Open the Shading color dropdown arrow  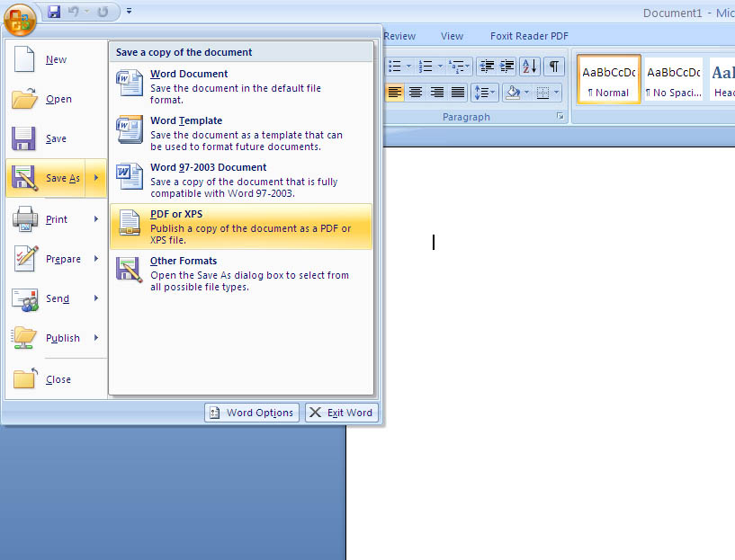[526, 93]
